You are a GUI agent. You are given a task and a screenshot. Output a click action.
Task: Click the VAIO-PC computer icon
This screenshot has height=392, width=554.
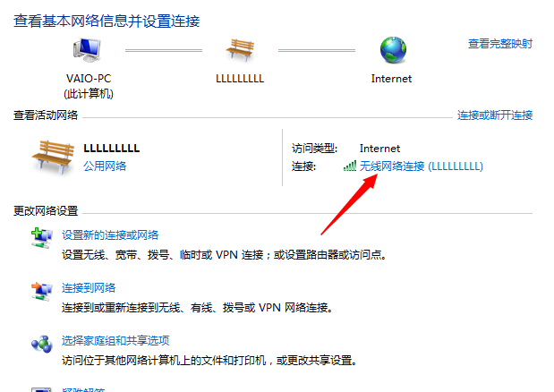(x=87, y=50)
